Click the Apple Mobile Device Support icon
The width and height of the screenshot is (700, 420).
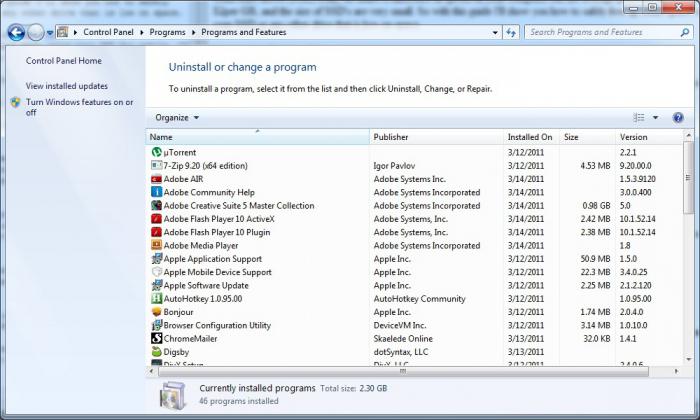point(156,272)
